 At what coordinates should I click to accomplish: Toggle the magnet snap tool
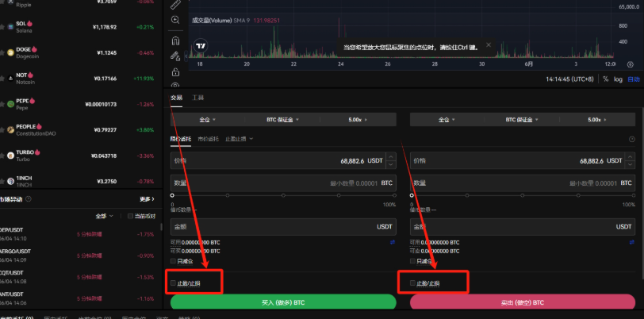[x=175, y=40]
